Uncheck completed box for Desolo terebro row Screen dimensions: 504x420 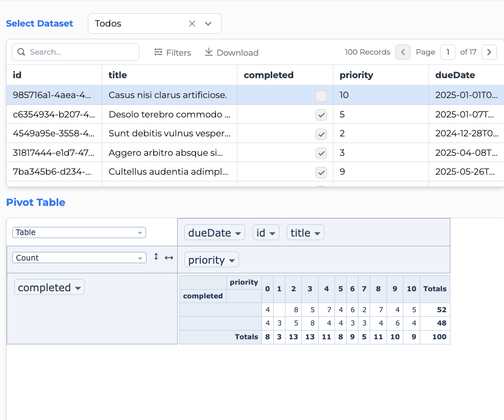(x=321, y=115)
